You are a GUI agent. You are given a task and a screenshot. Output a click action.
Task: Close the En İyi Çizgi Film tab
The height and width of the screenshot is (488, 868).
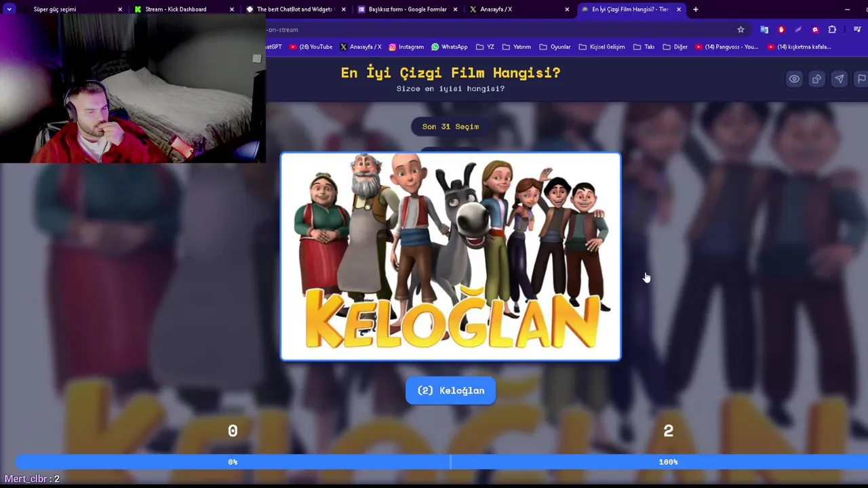click(x=678, y=9)
